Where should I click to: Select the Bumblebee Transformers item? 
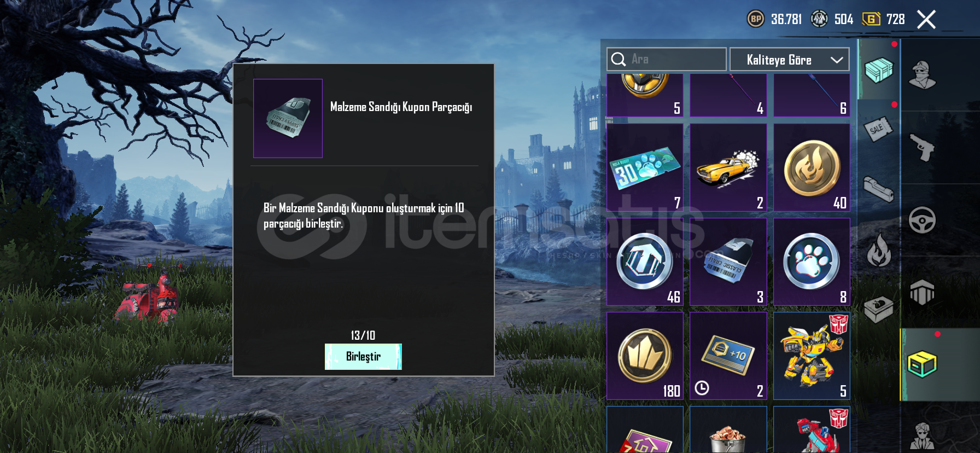pos(812,356)
